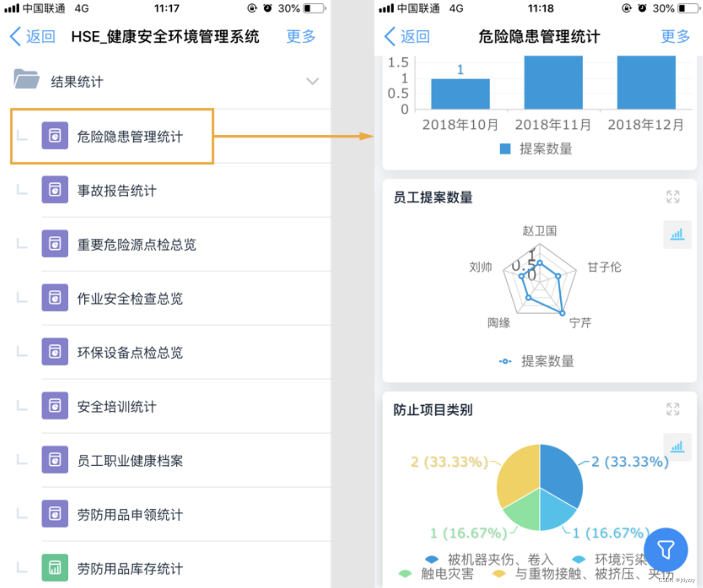Open 更多 menu on HSE system screen
The image size is (703, 588).
tap(300, 36)
